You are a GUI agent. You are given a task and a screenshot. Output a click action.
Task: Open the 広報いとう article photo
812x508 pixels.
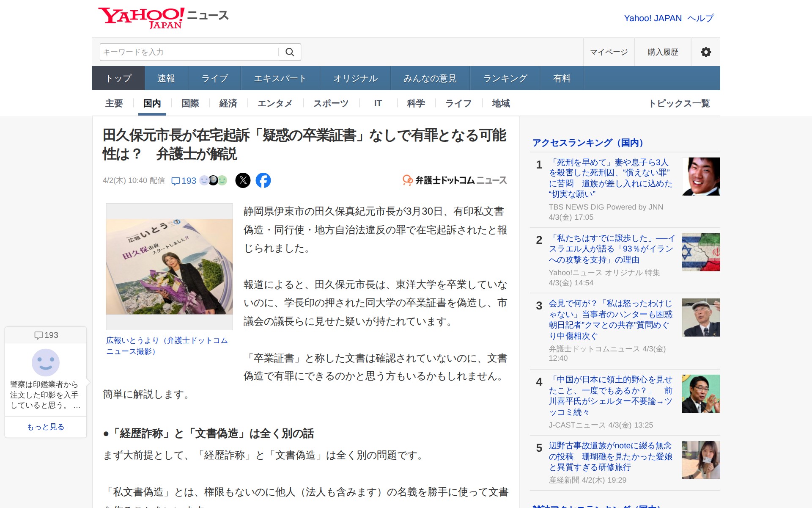pyautogui.click(x=169, y=266)
